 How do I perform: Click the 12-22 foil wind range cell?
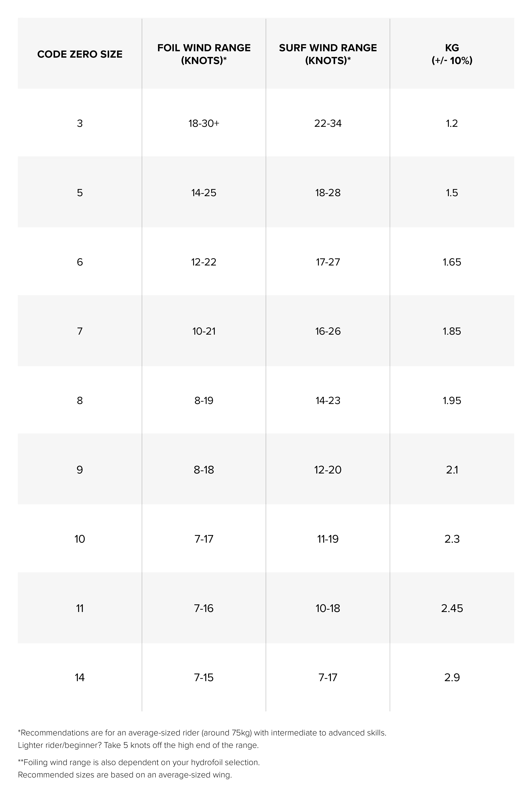click(204, 262)
